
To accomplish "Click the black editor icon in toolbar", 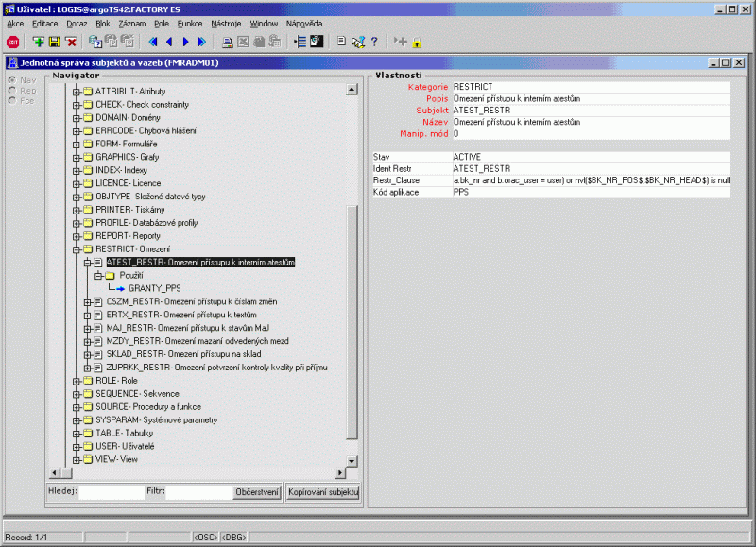I will 317,42.
